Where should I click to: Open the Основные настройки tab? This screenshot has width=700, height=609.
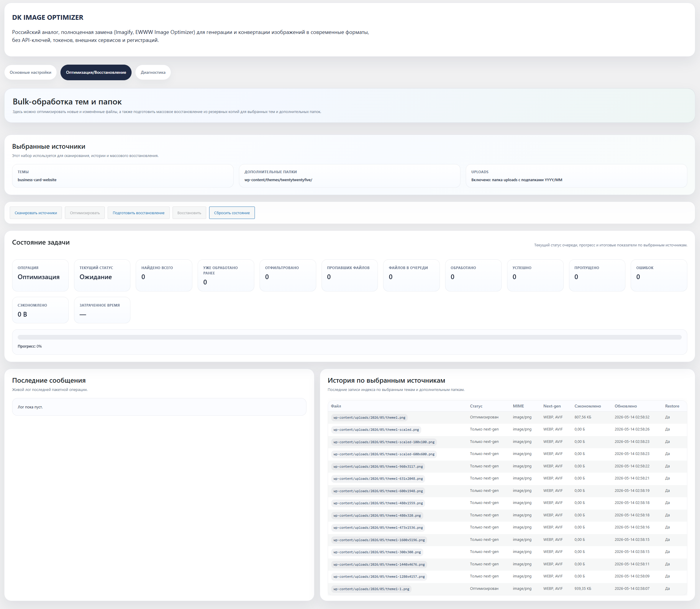pyautogui.click(x=30, y=72)
